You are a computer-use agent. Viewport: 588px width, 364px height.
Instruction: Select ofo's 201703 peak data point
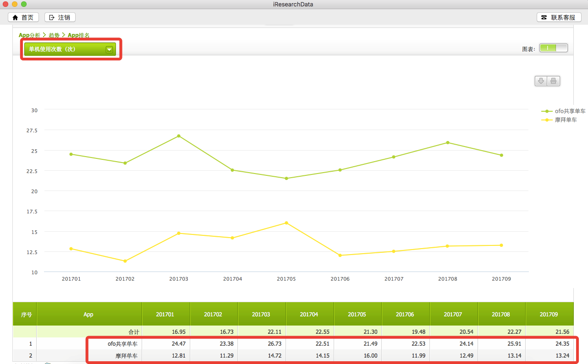click(179, 136)
